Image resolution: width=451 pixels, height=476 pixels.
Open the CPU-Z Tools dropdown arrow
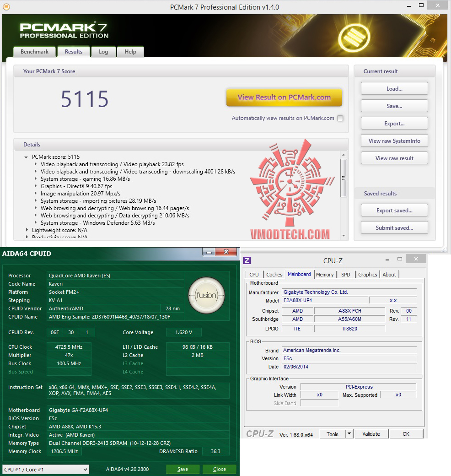point(349,434)
